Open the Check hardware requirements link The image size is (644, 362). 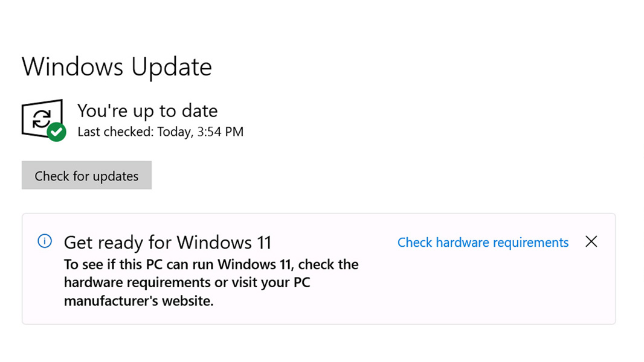483,243
